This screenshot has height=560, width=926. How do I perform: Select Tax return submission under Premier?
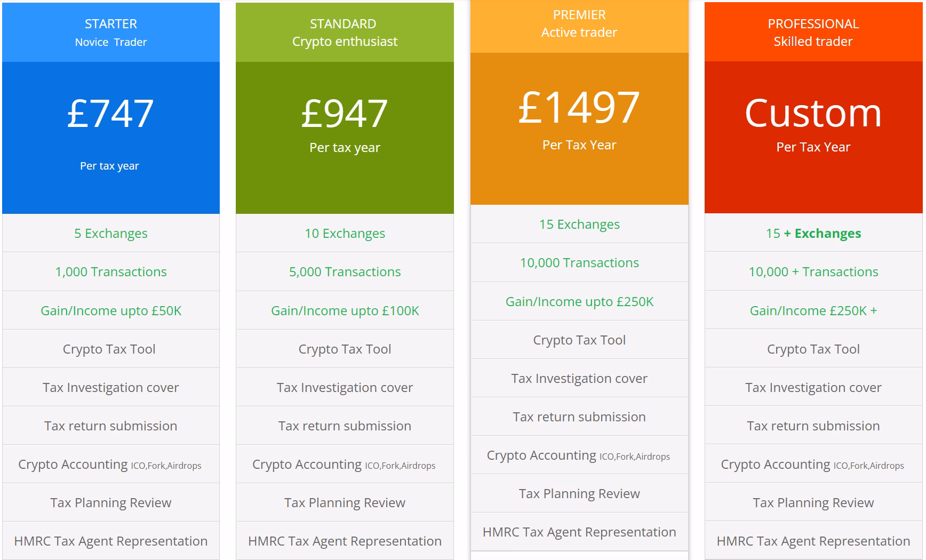pyautogui.click(x=579, y=417)
